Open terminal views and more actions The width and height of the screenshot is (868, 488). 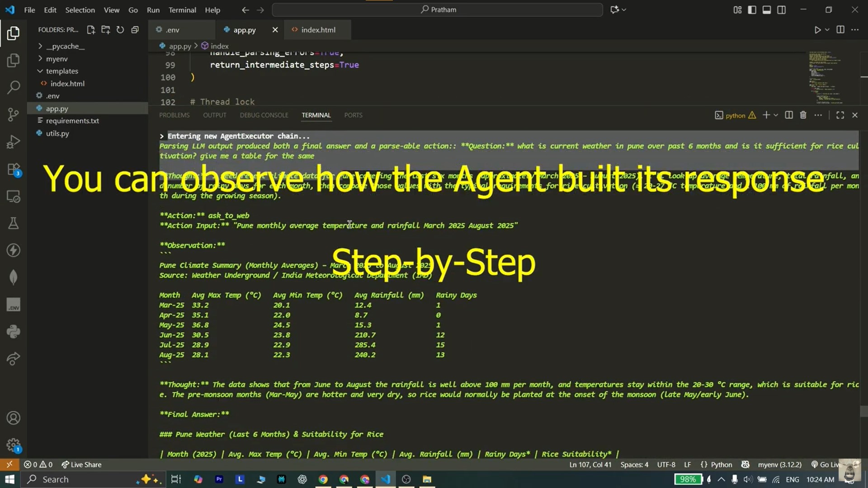tap(818, 115)
